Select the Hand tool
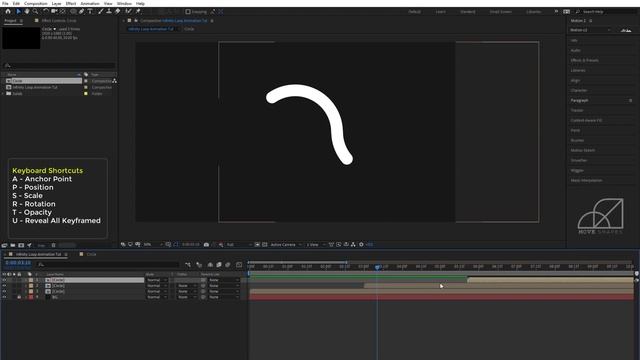This screenshot has width=640, height=360. click(27, 11)
